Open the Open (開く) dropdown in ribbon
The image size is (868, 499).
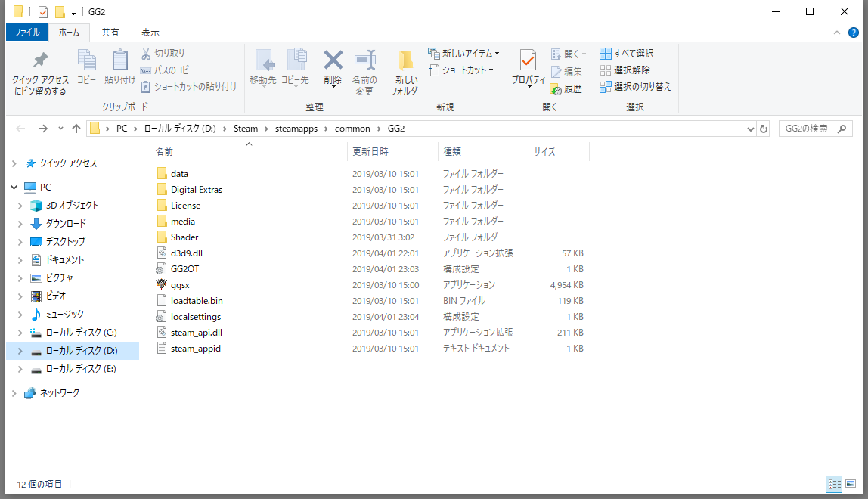[x=569, y=54]
